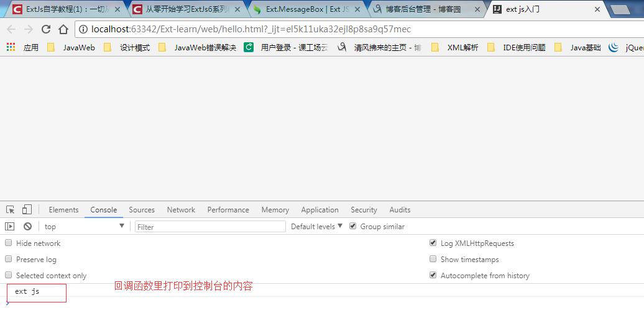Open the Java基础 bookmark folder
Image resolution: width=644 pixels, height=313 pixels.
pyautogui.click(x=577, y=48)
